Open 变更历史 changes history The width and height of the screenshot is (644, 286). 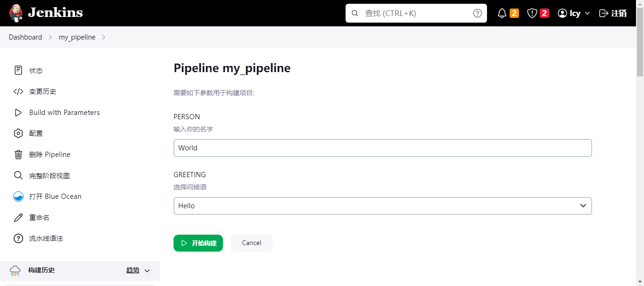[x=42, y=91]
